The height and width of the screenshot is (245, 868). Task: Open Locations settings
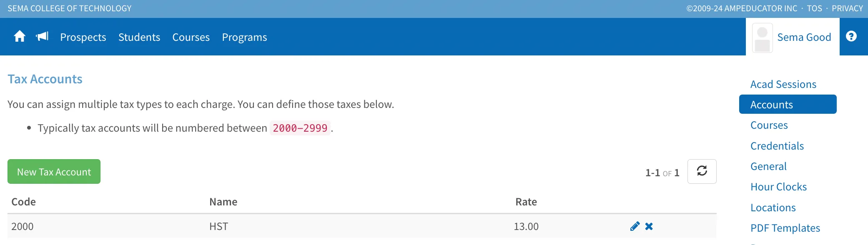[x=773, y=207]
